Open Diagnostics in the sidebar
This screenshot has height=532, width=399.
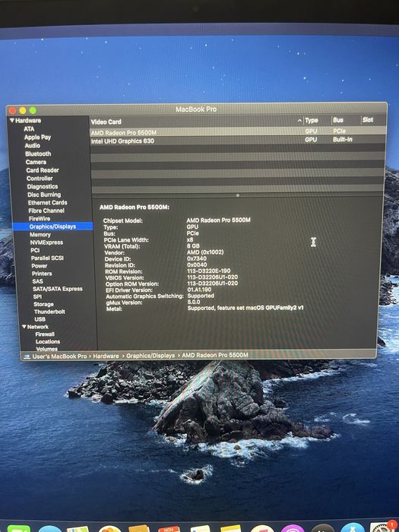pyautogui.click(x=43, y=186)
